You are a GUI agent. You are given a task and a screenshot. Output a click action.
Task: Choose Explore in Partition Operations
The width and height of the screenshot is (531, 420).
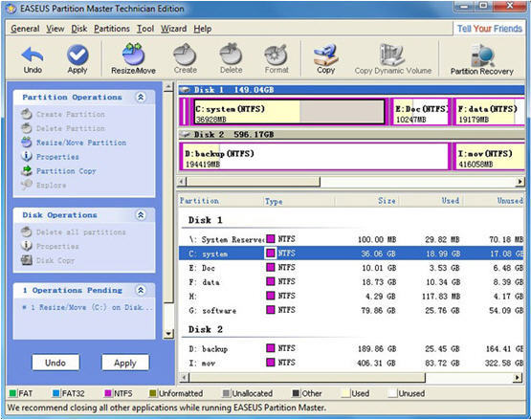43,185
